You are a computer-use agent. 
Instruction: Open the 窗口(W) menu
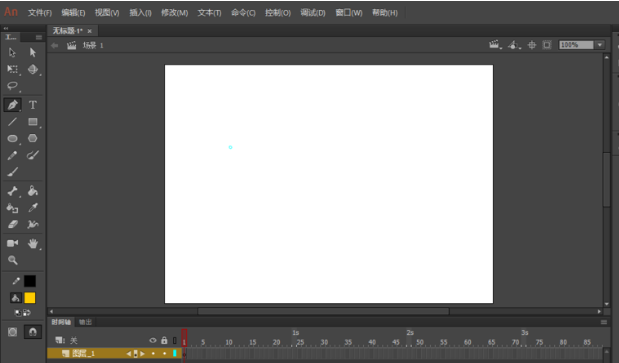(x=349, y=13)
